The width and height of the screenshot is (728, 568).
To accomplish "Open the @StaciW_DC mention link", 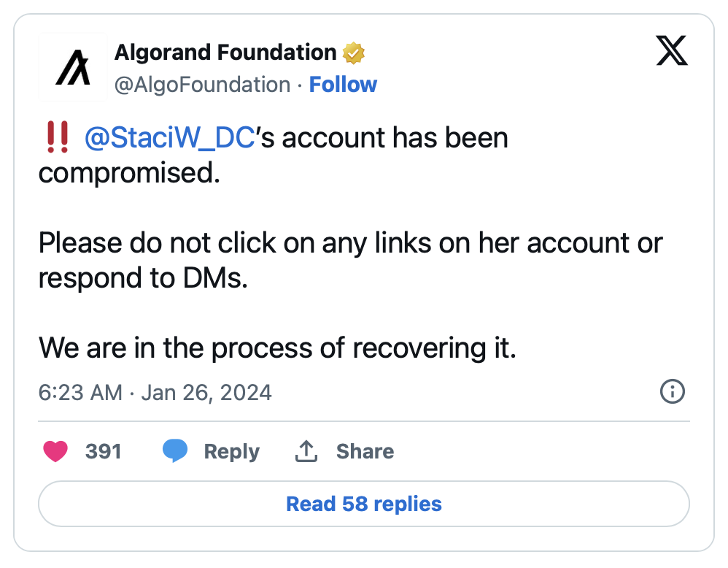I will pos(169,137).
